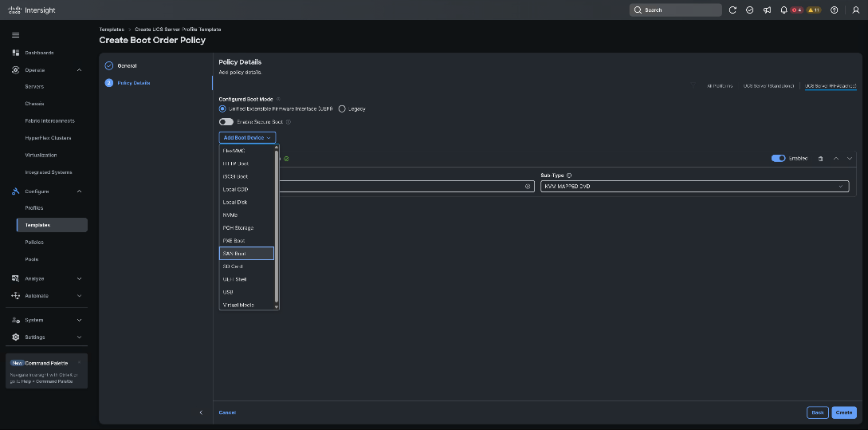Open the tasks checkmark icon in header
This screenshot has width=868, height=430.
(x=749, y=10)
